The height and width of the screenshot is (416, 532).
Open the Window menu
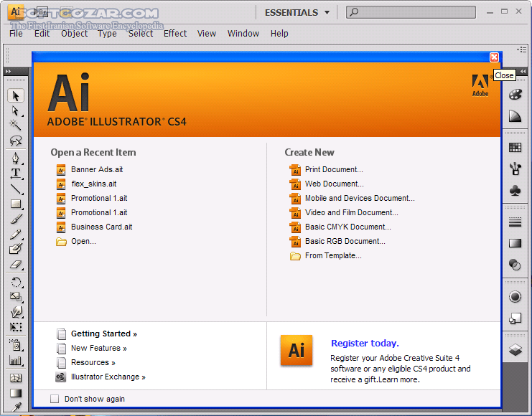point(243,34)
